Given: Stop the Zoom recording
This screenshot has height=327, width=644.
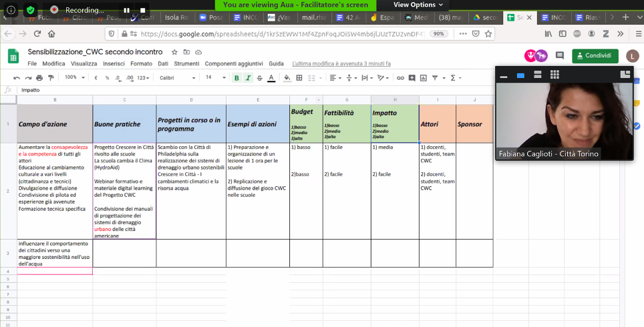Looking at the screenshot, I should [142, 10].
